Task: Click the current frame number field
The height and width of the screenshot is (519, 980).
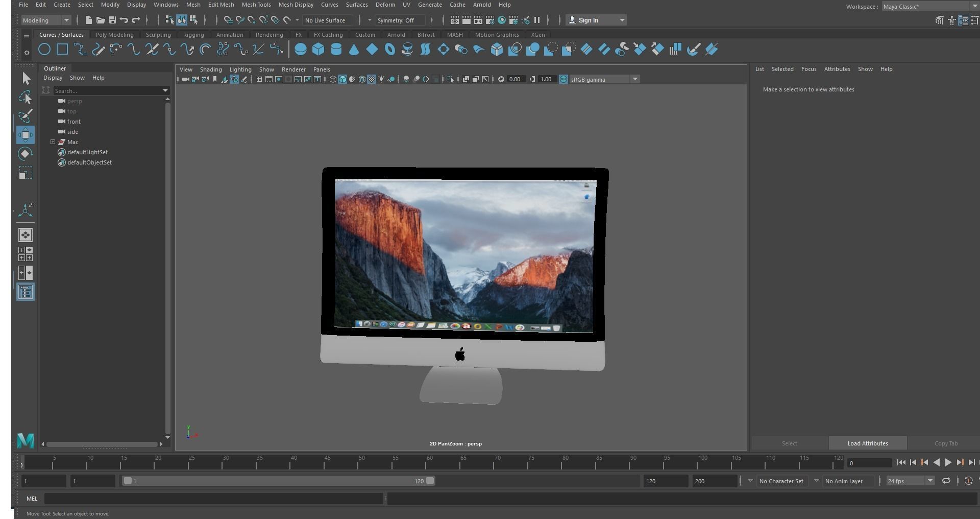Action: [870, 463]
